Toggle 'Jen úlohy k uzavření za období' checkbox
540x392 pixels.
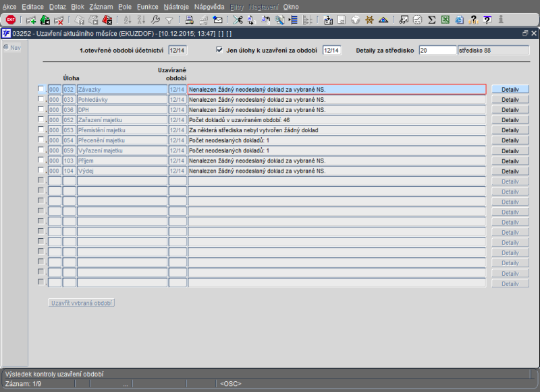click(x=219, y=50)
